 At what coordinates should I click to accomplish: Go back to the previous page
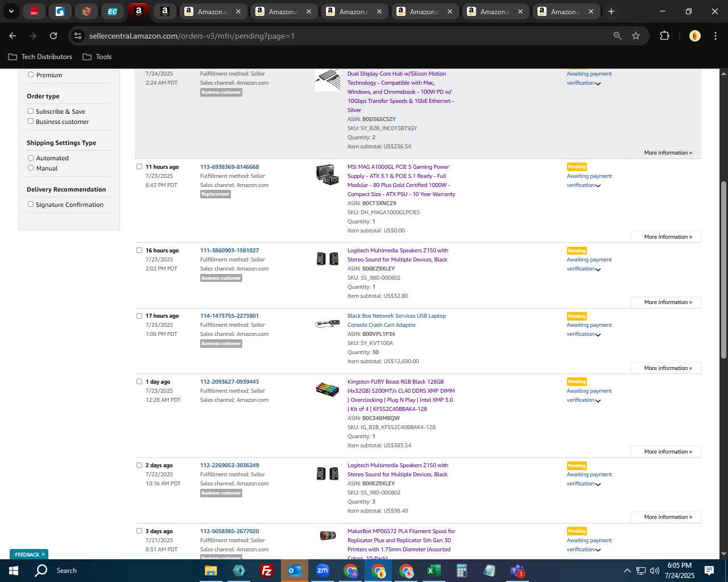point(13,36)
